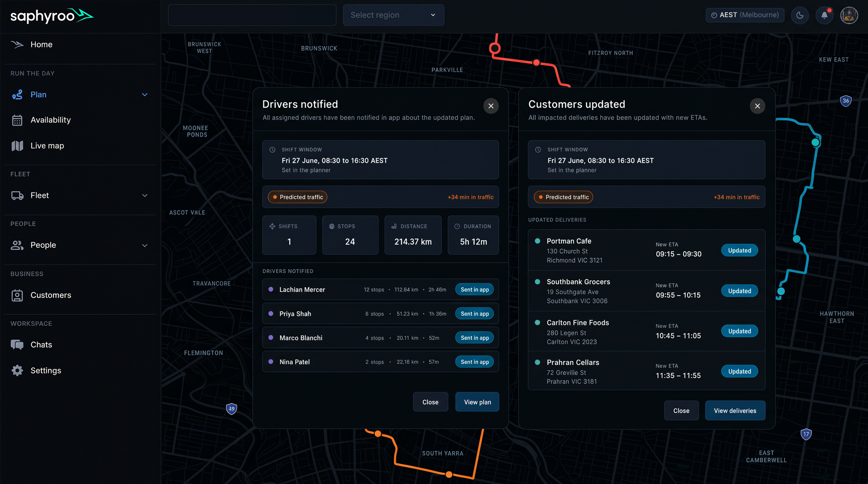The image size is (868, 484).
Task: Click clock icon in AEST timezone chip
Action: tap(714, 15)
